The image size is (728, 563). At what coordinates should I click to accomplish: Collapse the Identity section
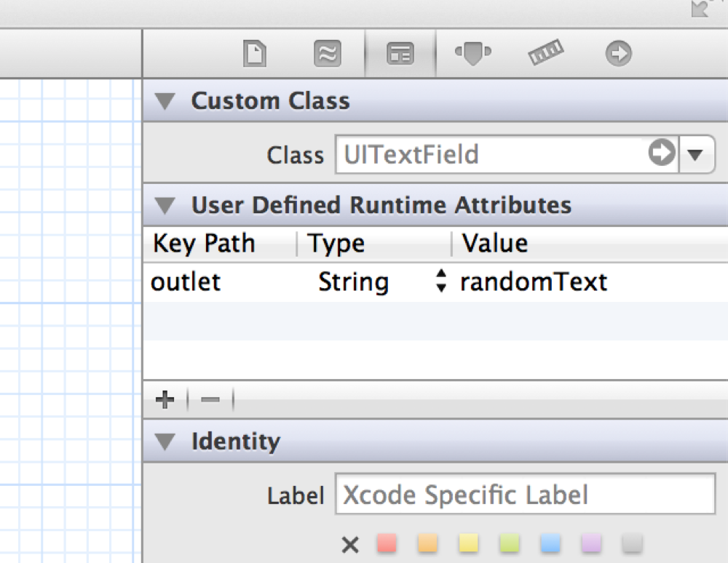[165, 442]
